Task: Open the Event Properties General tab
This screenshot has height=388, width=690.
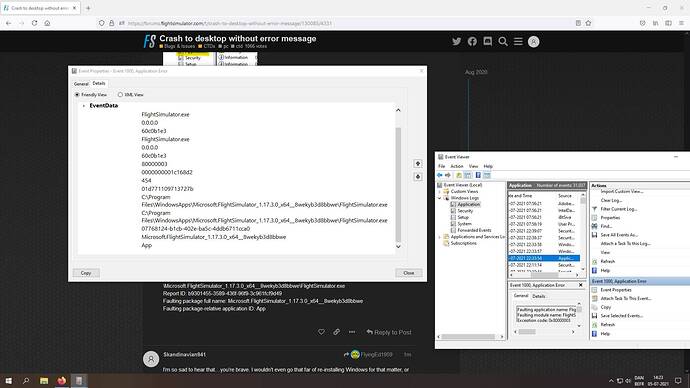Action: tap(81, 84)
